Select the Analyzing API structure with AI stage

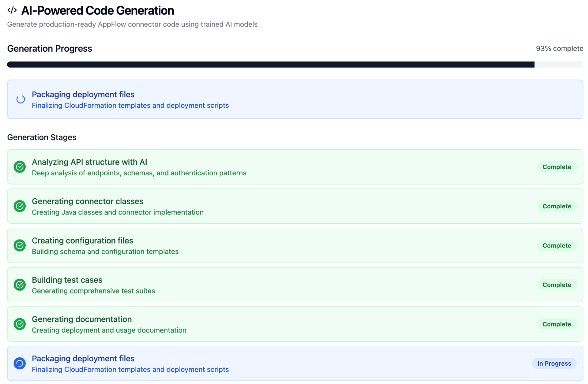pos(294,167)
